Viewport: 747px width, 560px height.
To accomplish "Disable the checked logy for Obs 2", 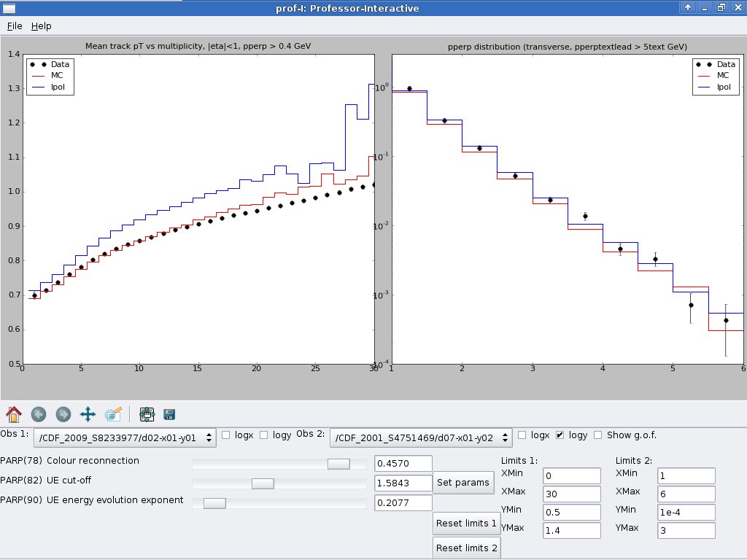I will [560, 435].
